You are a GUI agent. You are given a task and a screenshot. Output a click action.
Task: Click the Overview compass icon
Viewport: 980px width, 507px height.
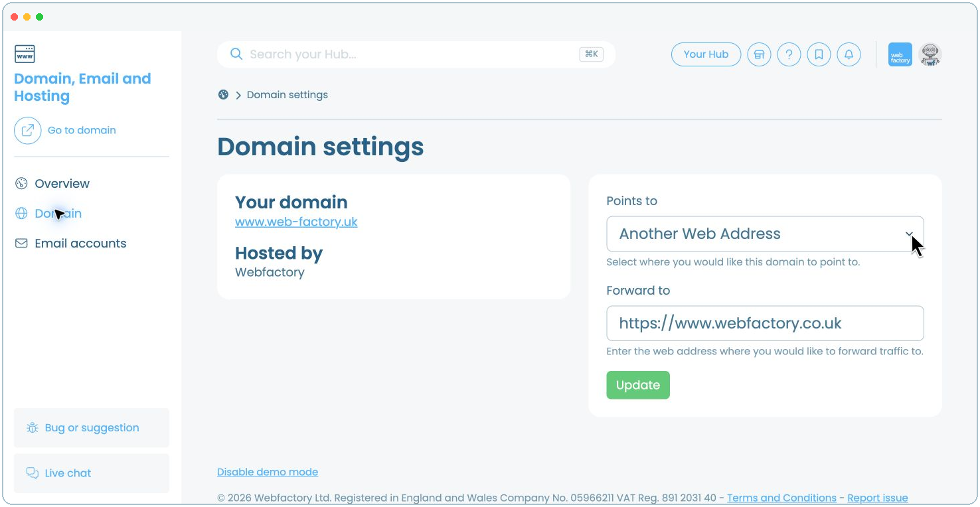[x=21, y=184]
